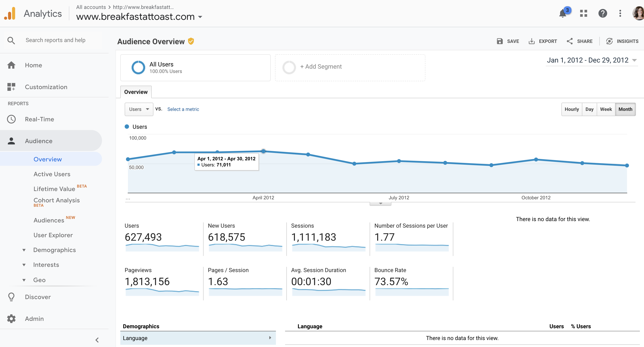This screenshot has width=644, height=347.
Task: Click the Google Analytics logo
Action: 10,13
